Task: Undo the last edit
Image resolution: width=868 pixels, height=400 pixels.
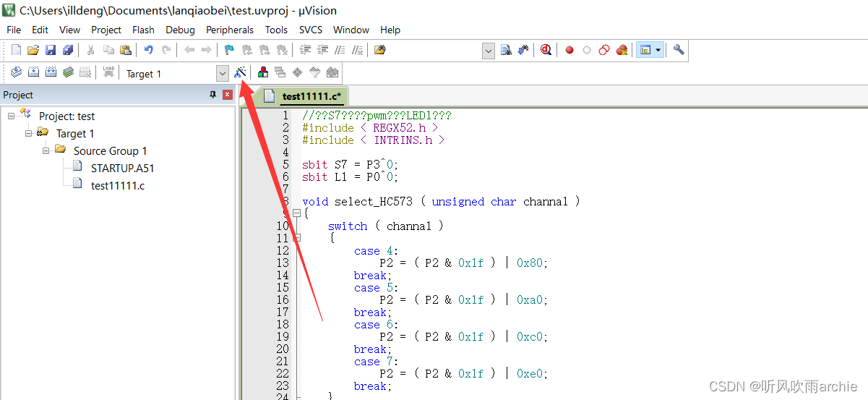Action: point(148,50)
